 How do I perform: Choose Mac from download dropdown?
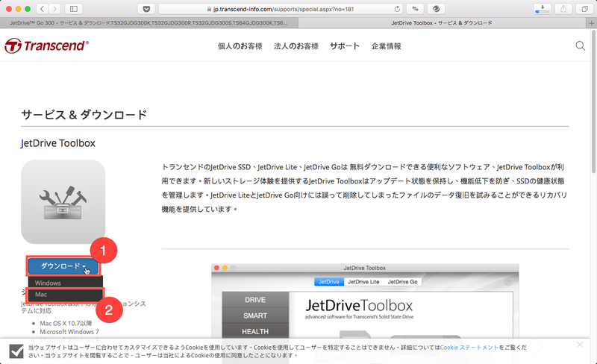click(65, 295)
